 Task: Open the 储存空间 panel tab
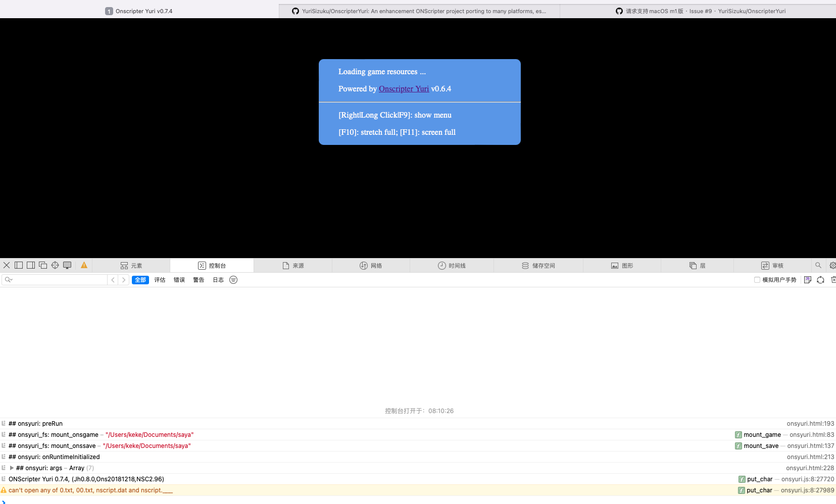click(538, 265)
